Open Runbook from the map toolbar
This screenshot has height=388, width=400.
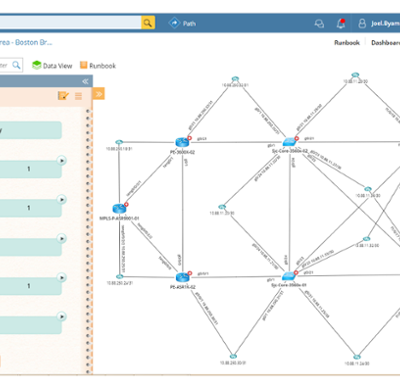(x=98, y=66)
